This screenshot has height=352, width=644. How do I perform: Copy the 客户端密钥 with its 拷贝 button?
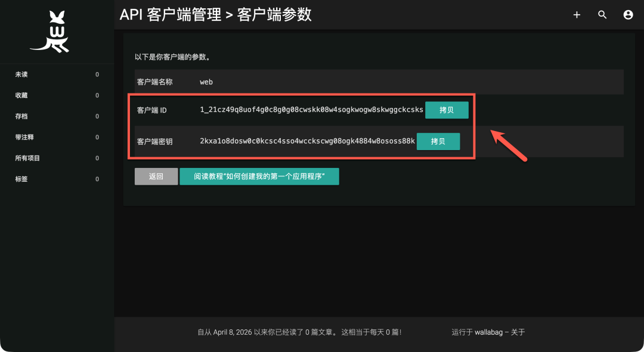[x=438, y=141]
